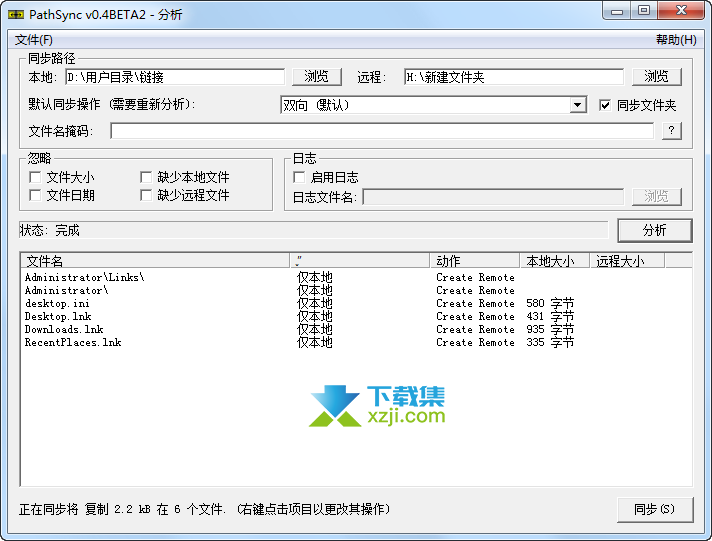Click the 文件名掩码 input field
Viewport: 712px width, 541px height.
coord(381,131)
